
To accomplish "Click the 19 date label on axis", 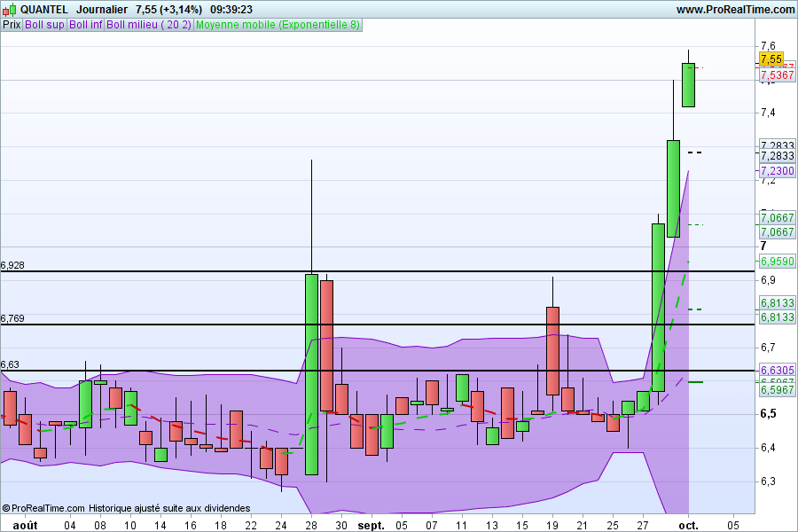I will pyautogui.click(x=552, y=526).
